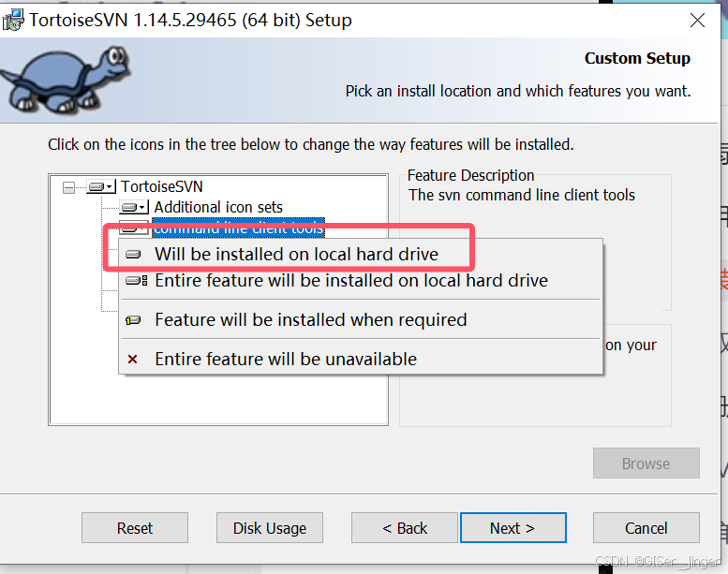Click the 'The svn command line client tools' description
This screenshot has width=728, height=574.
pyautogui.click(x=521, y=196)
